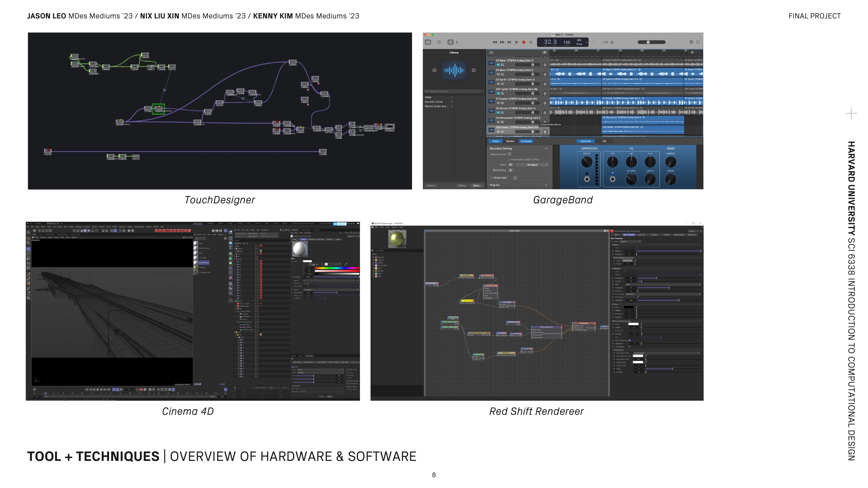Switch to EQ tab in Smart Controls

coord(604,141)
